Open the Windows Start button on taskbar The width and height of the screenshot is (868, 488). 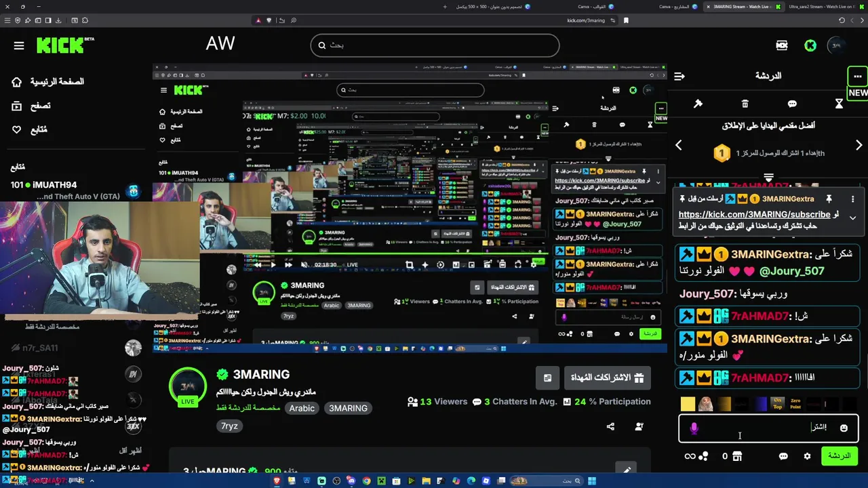click(592, 481)
